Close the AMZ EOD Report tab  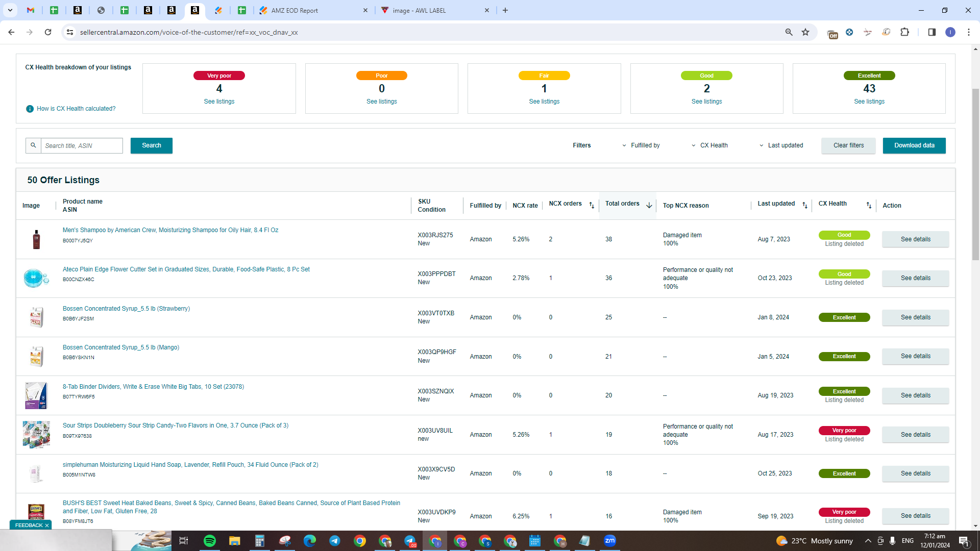tap(365, 10)
